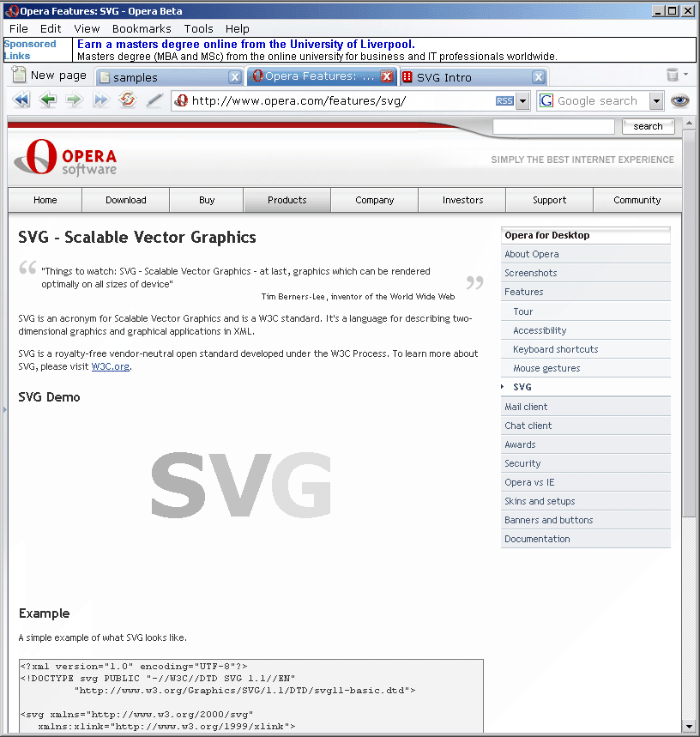Screen dimensions: 700x737
Task: Toggle the eye view-mode icon
Action: coord(679,100)
